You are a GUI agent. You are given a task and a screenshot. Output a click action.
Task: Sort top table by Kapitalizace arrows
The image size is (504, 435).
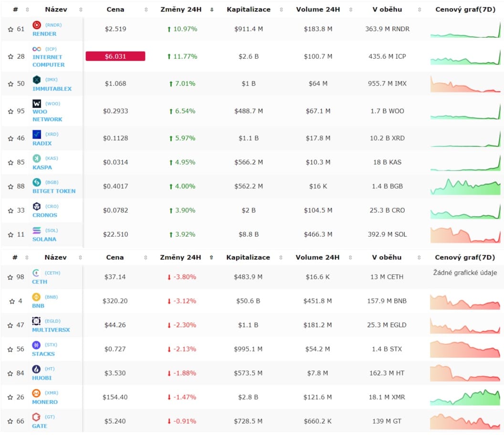(x=281, y=10)
